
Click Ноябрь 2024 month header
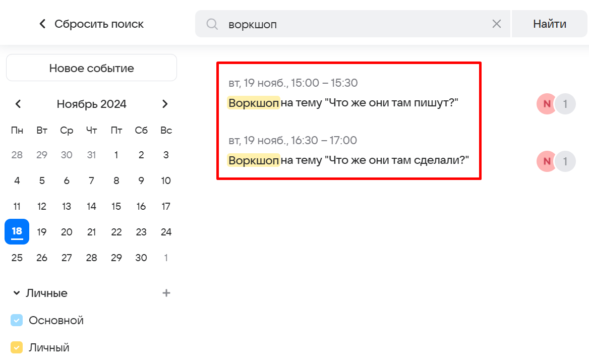91,104
